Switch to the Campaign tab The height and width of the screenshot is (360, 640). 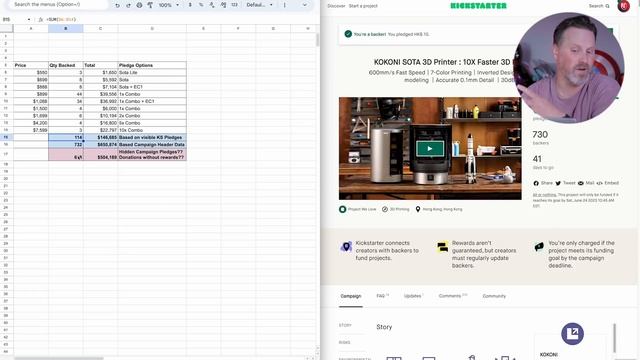(351, 296)
